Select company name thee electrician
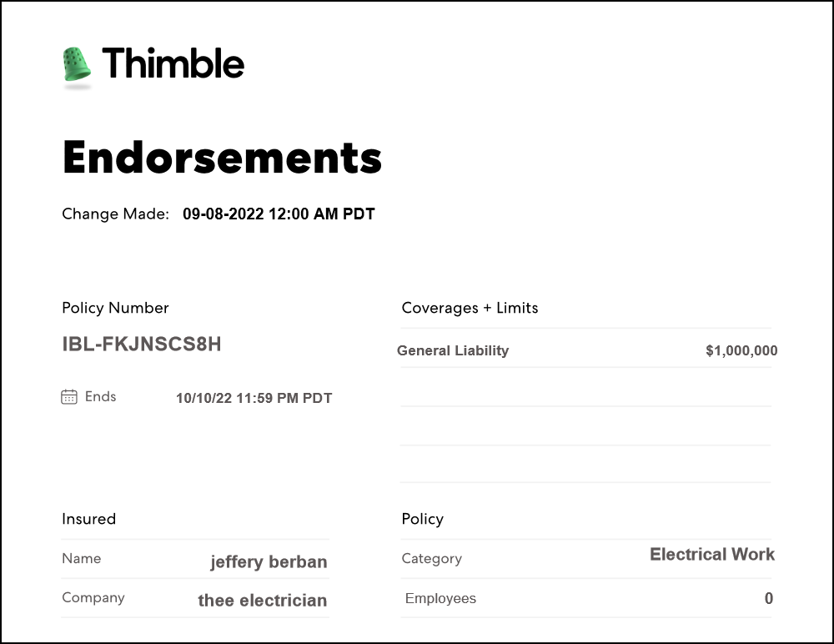The width and height of the screenshot is (834, 644). coord(262,601)
